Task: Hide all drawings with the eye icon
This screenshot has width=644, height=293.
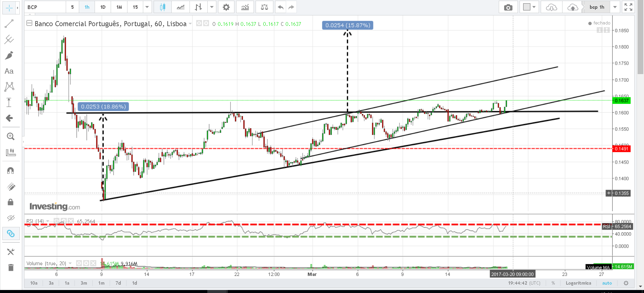Action: [x=11, y=218]
